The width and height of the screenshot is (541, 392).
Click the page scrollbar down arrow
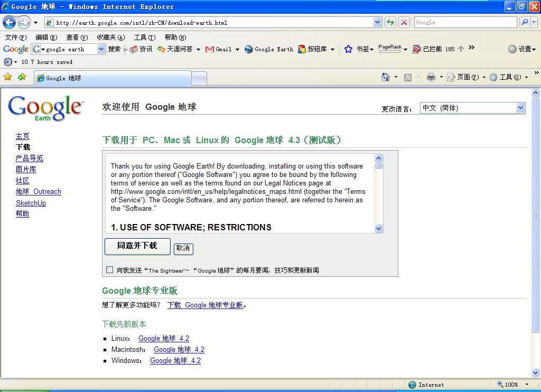point(535,372)
